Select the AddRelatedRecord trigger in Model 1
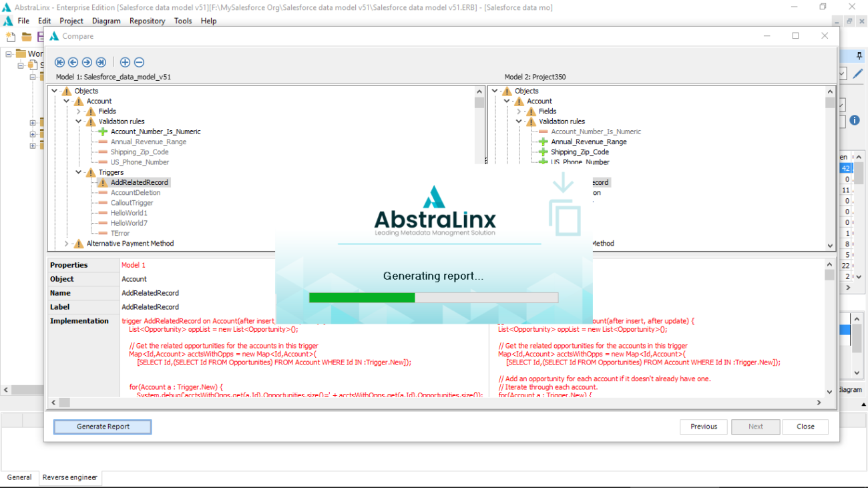Viewport: 868px width, 488px height. point(140,182)
